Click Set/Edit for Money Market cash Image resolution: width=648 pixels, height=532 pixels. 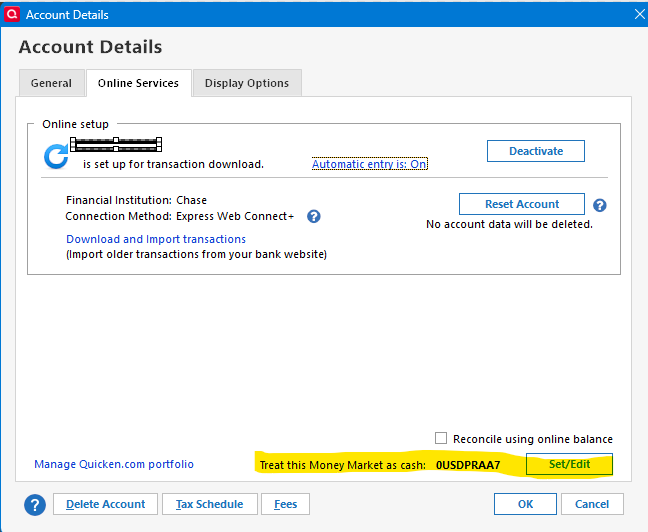point(569,464)
